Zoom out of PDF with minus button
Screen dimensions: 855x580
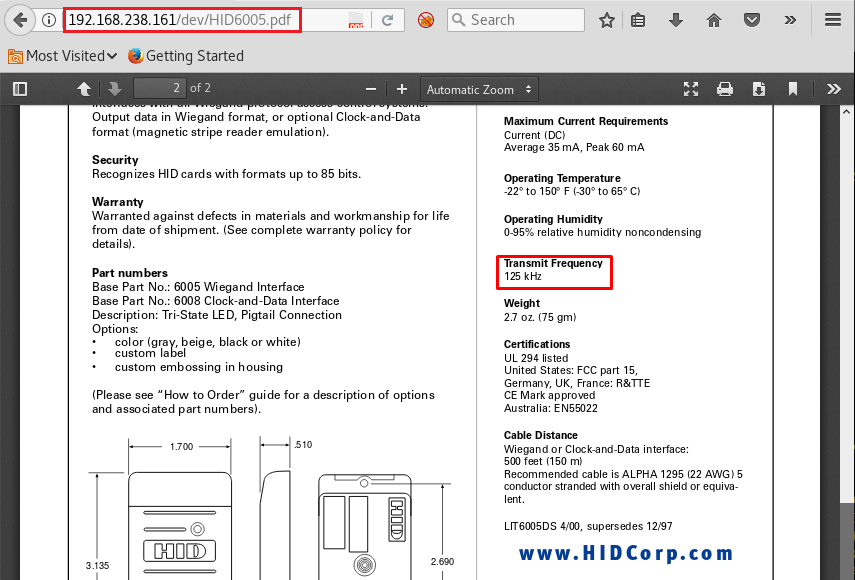point(371,89)
